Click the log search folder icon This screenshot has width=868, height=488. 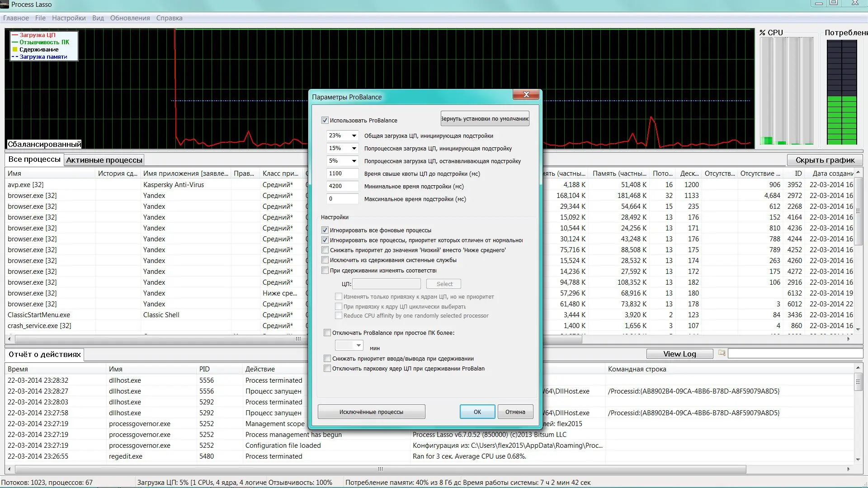pyautogui.click(x=722, y=353)
